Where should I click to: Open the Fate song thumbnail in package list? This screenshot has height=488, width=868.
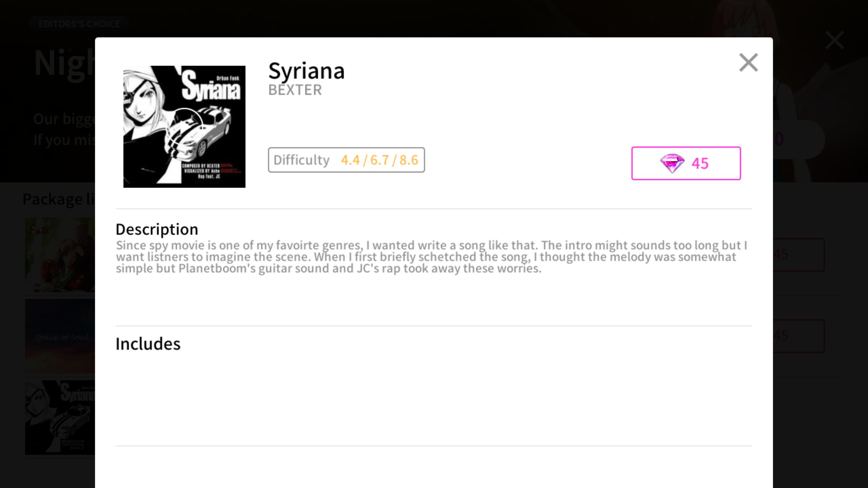pos(60,255)
